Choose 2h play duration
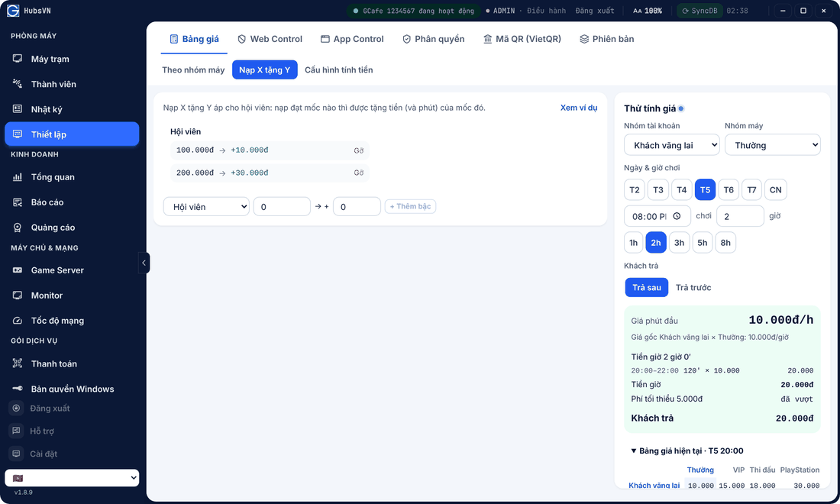The image size is (840, 504). (x=656, y=243)
